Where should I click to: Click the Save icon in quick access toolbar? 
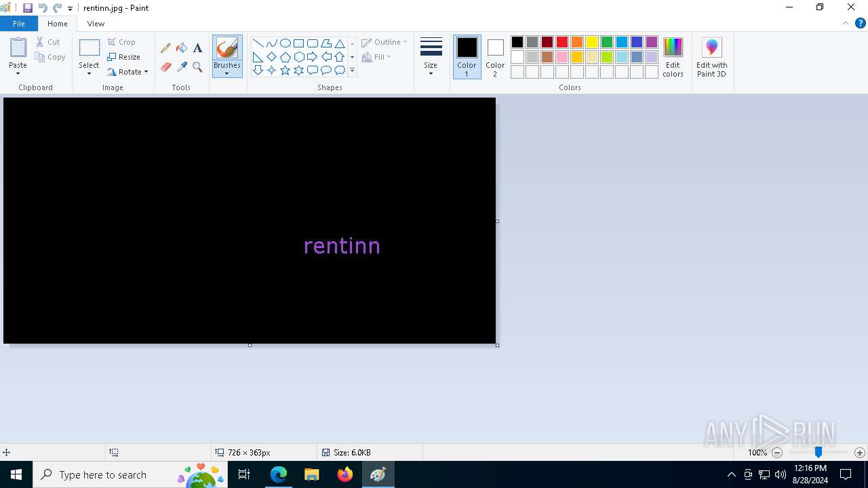[28, 8]
